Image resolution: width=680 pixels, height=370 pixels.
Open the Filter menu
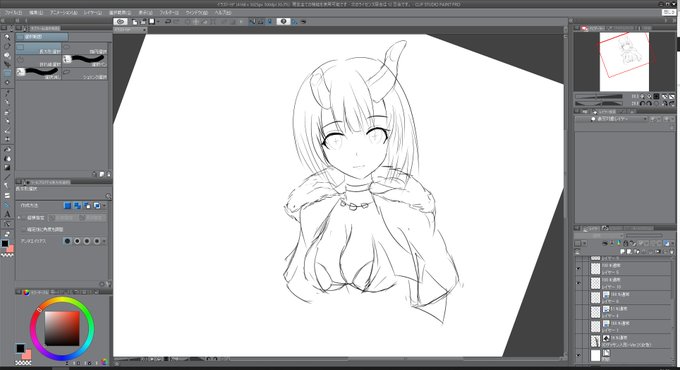point(169,13)
